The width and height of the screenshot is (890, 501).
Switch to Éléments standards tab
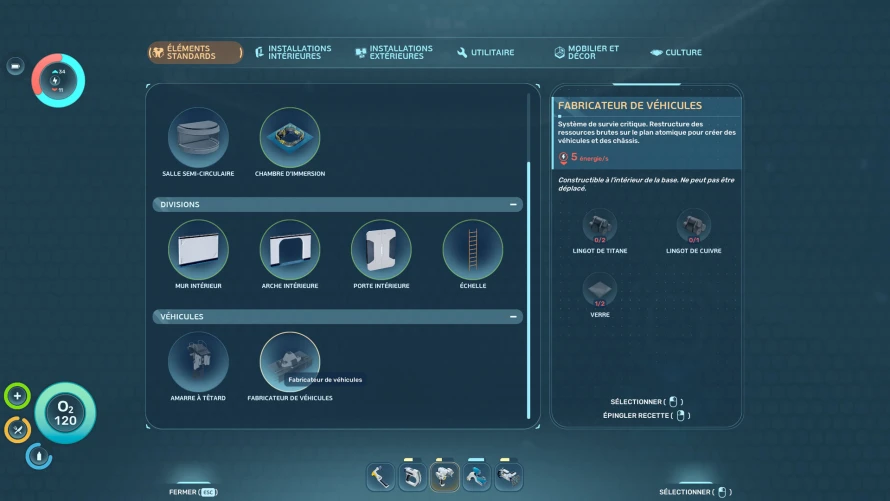tap(195, 52)
